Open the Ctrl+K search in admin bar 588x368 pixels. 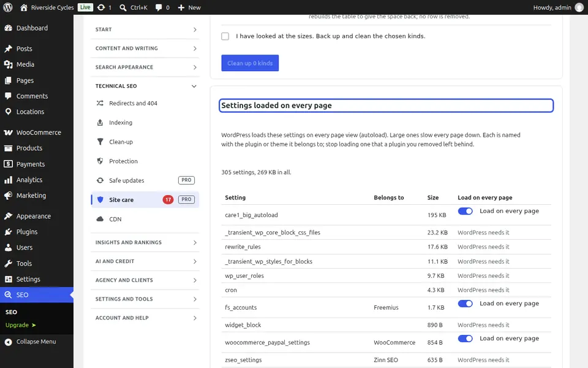(x=134, y=7)
